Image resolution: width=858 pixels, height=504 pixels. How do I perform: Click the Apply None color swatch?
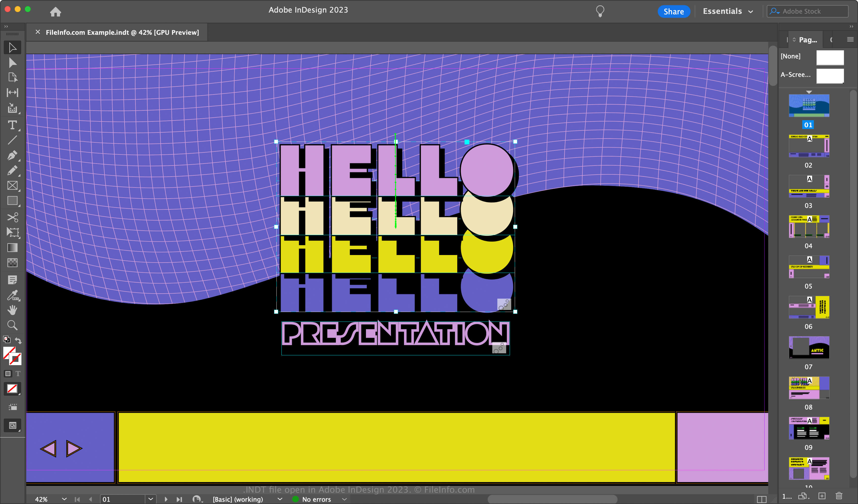tap(12, 389)
